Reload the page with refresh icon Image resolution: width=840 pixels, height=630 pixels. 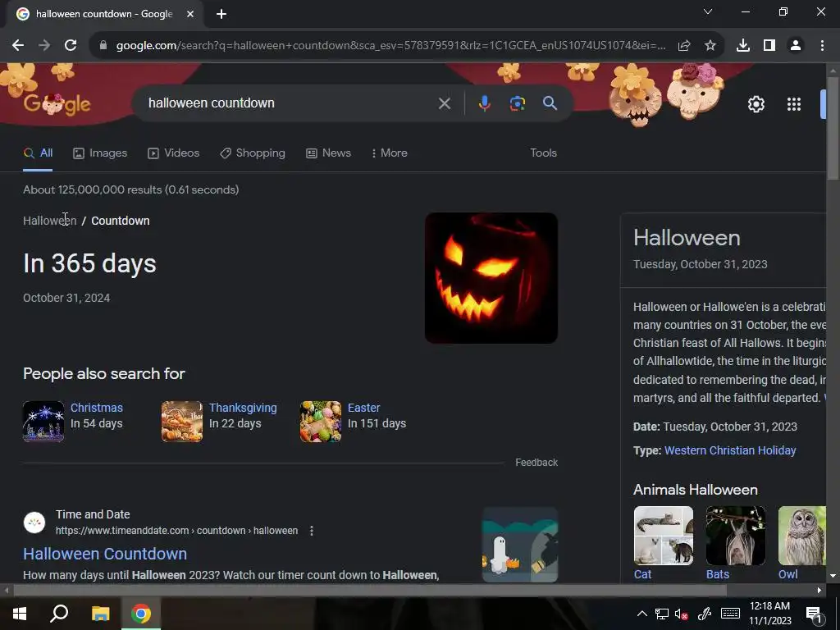[71, 46]
